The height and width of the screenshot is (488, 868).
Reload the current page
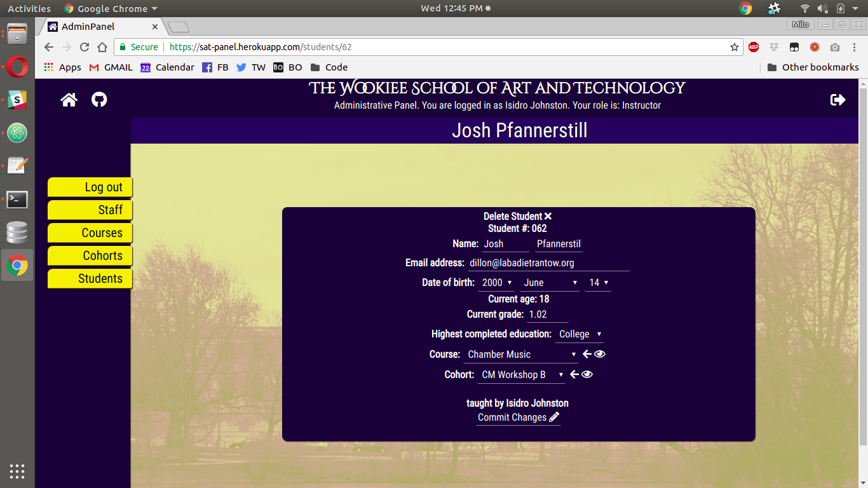(85, 47)
